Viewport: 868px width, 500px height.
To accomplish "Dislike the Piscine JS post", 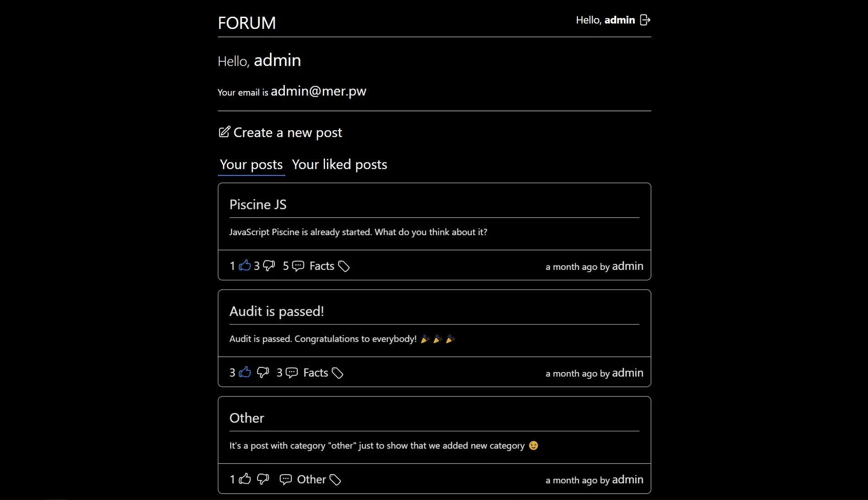I will pyautogui.click(x=269, y=266).
